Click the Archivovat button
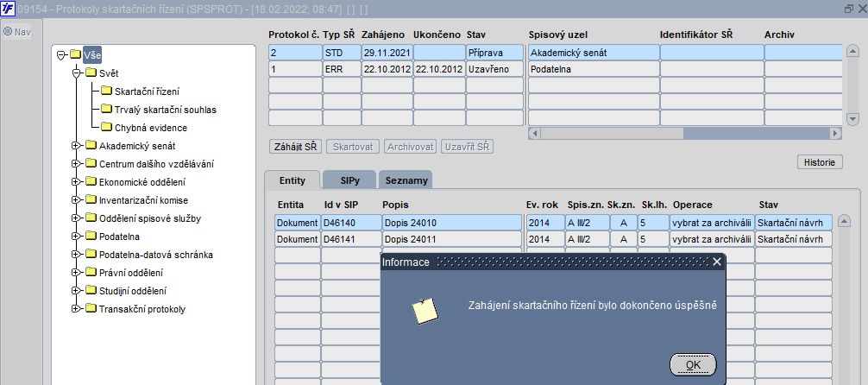 click(x=411, y=147)
